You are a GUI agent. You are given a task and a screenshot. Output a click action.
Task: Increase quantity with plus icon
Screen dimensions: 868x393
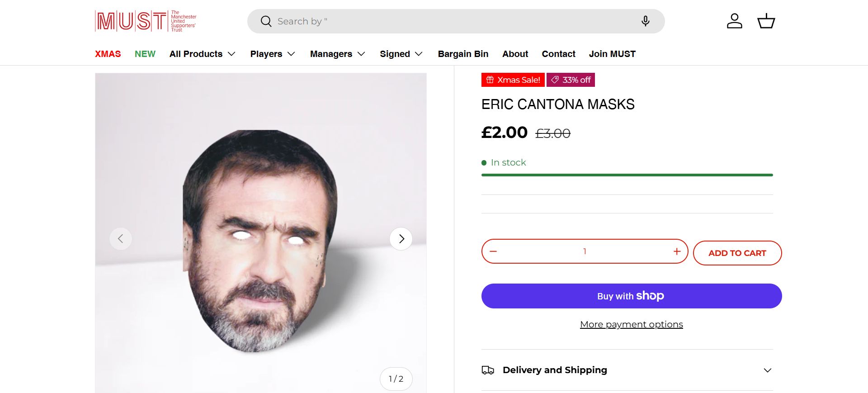(x=677, y=251)
